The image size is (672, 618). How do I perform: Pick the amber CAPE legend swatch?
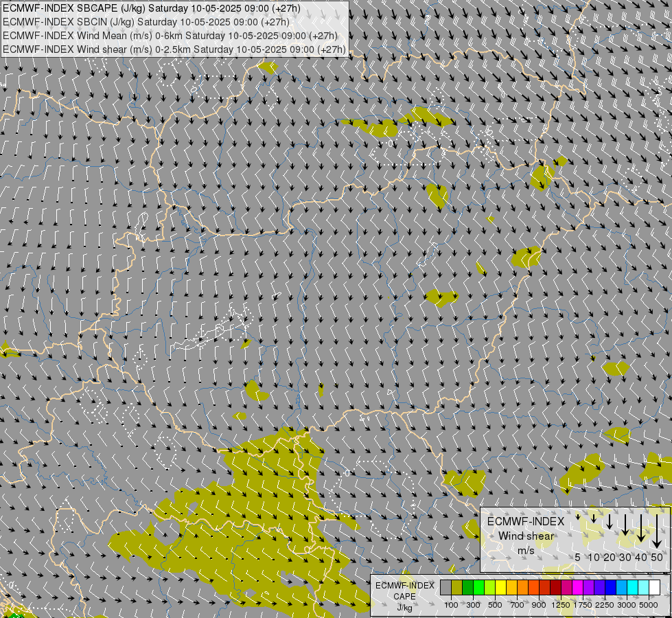click(511, 588)
